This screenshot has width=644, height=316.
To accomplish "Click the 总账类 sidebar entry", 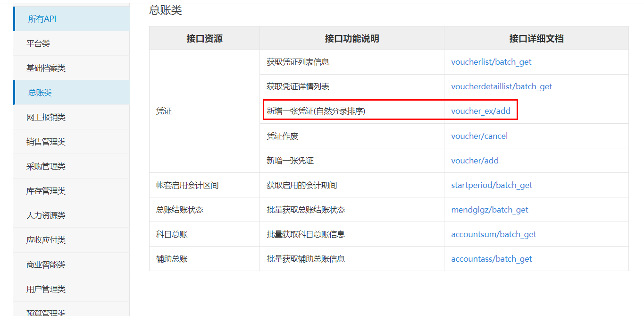I will coord(40,93).
